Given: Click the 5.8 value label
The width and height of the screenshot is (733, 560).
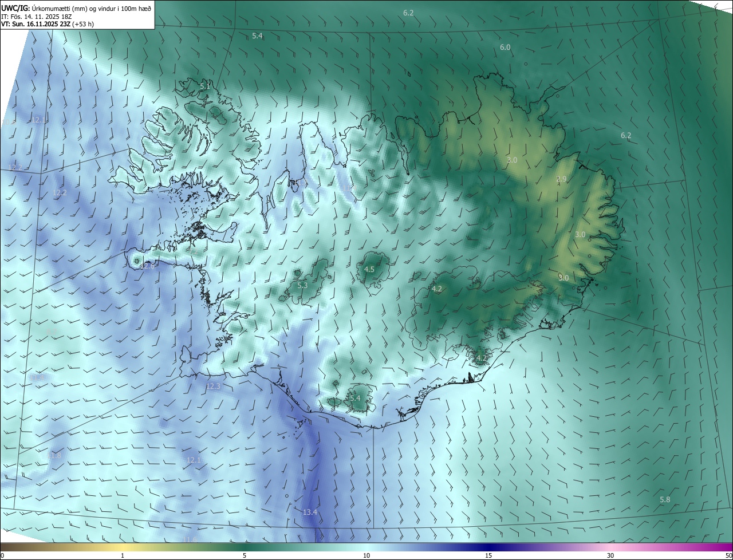Looking at the screenshot, I should [665, 500].
